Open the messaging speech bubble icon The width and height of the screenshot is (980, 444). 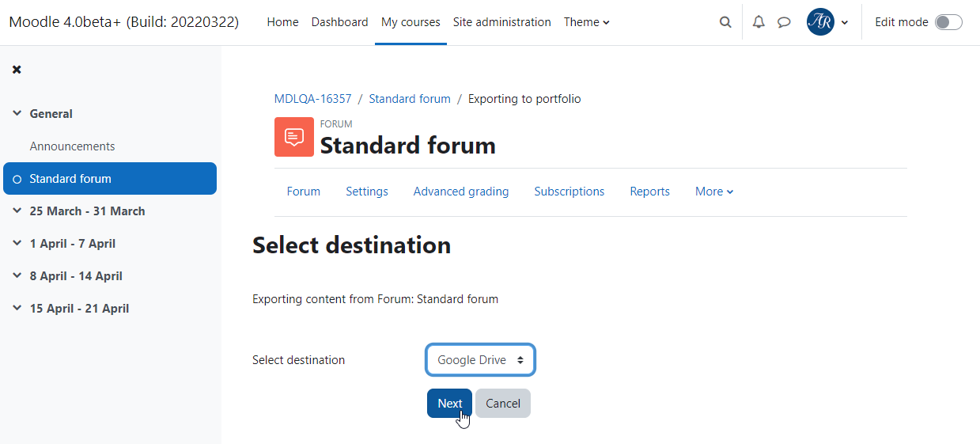pos(784,22)
